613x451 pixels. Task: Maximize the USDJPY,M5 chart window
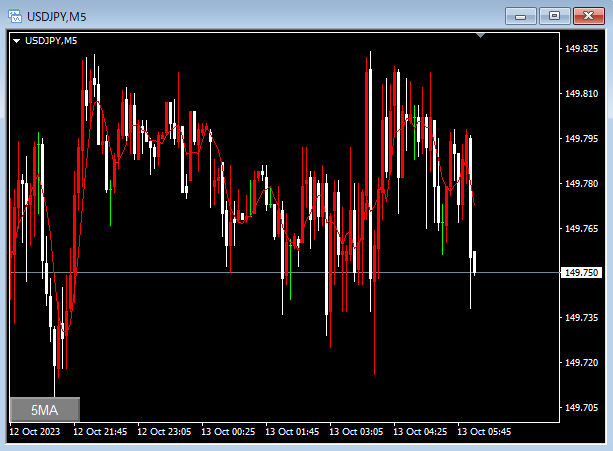[554, 16]
